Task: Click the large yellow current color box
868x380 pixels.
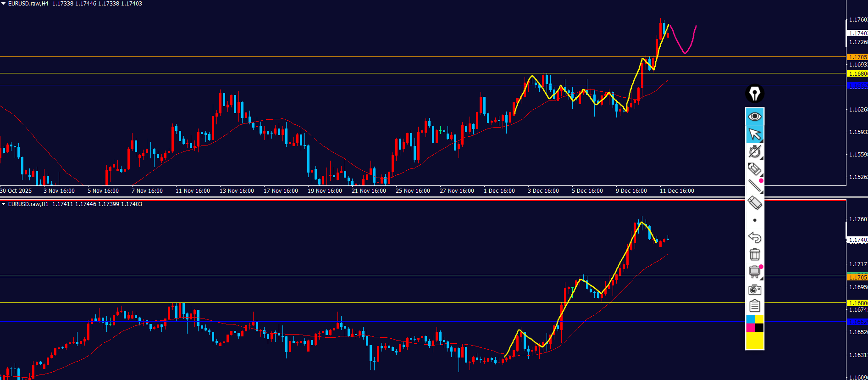Action: click(x=754, y=341)
